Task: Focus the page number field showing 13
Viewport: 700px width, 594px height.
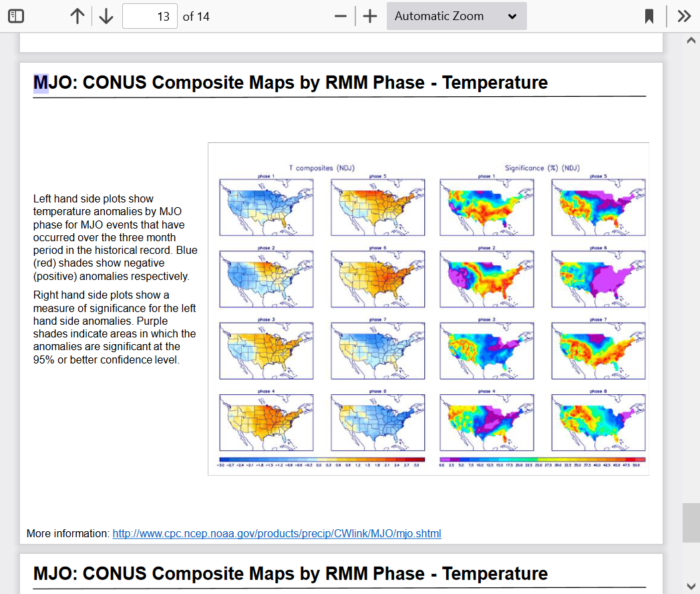Action: [150, 16]
